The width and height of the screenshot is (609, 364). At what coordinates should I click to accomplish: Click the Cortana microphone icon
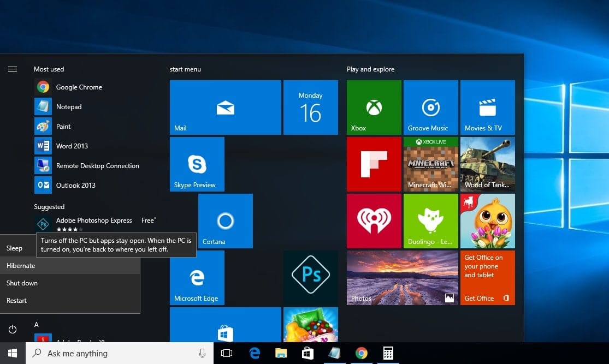202,353
